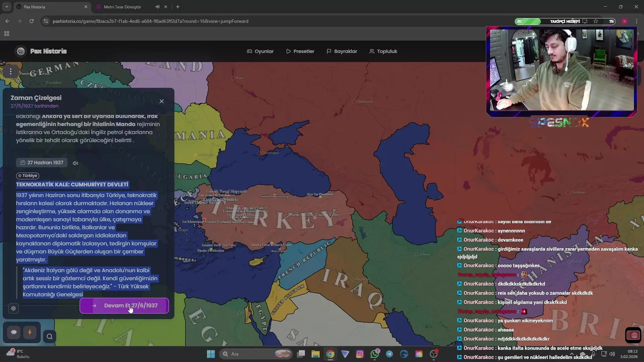
Task: Click the TAKİPÇİ HEDEFİ progress bar
Action: (565, 21)
